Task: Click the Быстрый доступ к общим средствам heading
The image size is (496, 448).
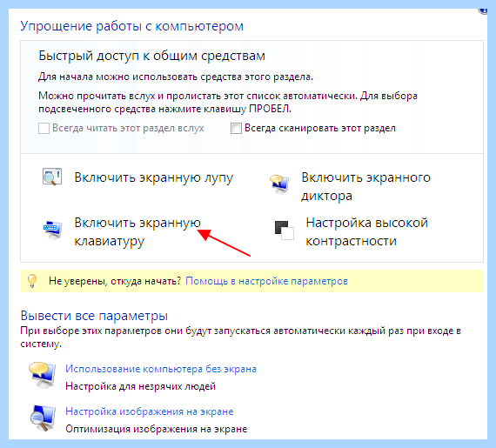Action: point(151,56)
